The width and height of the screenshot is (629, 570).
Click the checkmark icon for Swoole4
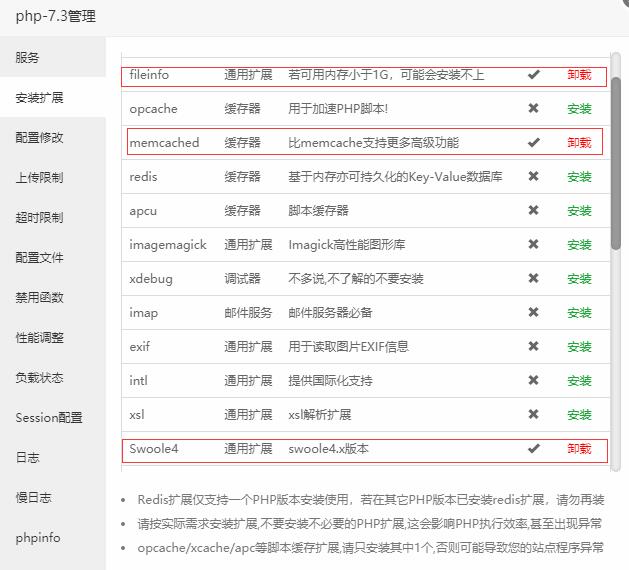coord(534,449)
